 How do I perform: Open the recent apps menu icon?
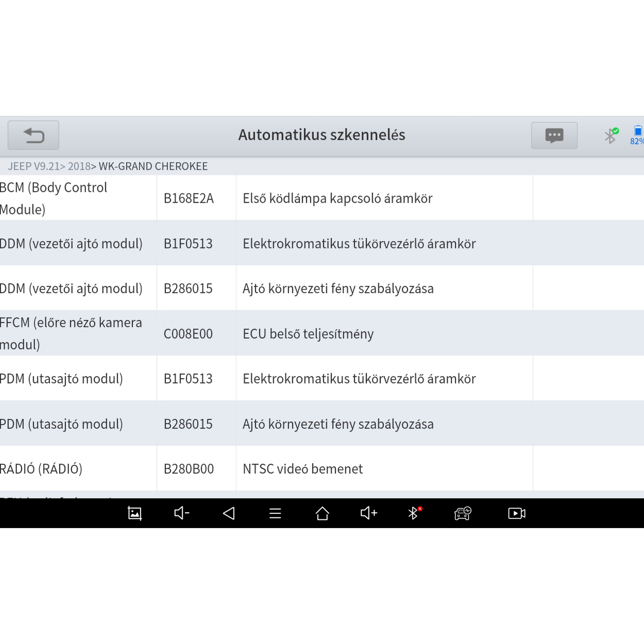pos(275,513)
